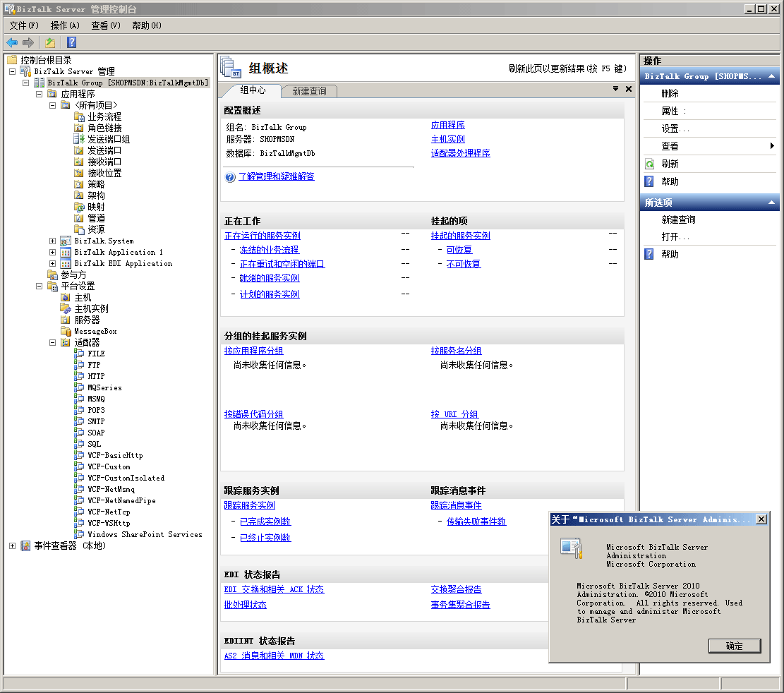
Task: Click the blue help icon beside 了解管理和疑难解答
Action: pos(230,177)
